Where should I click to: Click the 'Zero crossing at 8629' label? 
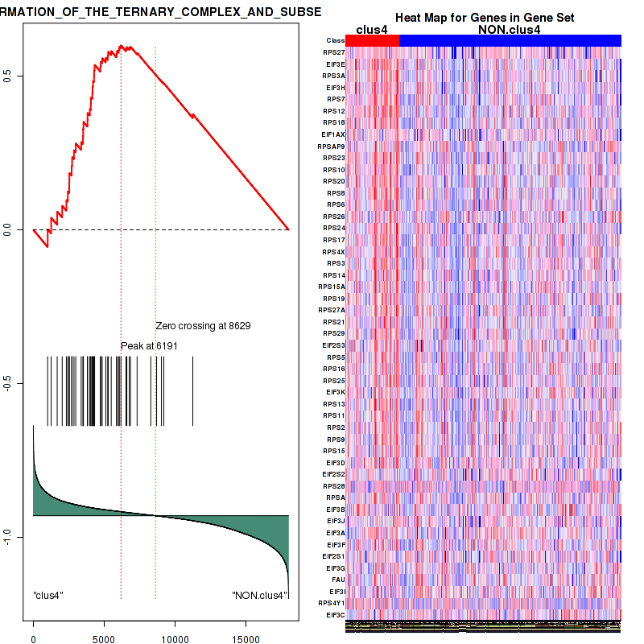[203, 326]
